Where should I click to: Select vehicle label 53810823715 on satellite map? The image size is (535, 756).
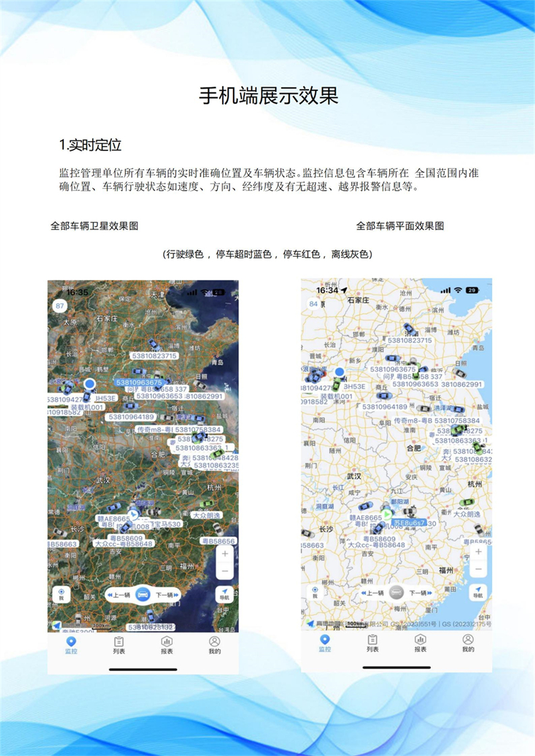click(154, 355)
